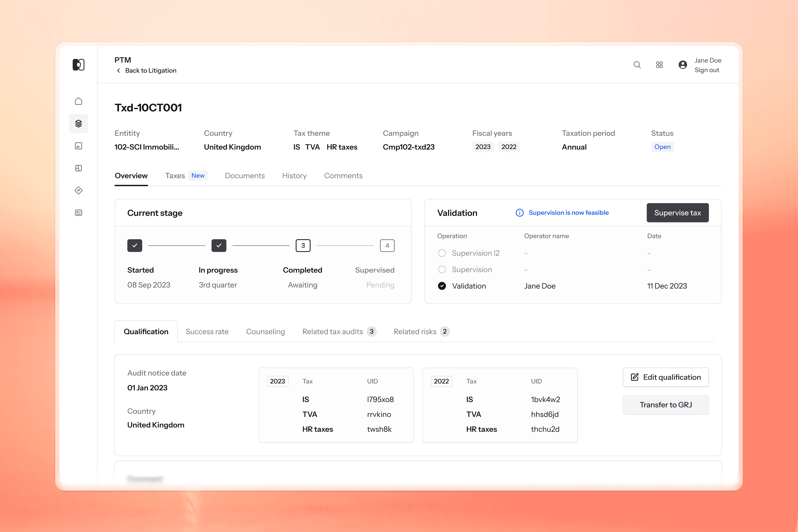This screenshot has width=798, height=532.
Task: Click the ID card sidebar icon
Action: pos(78,213)
